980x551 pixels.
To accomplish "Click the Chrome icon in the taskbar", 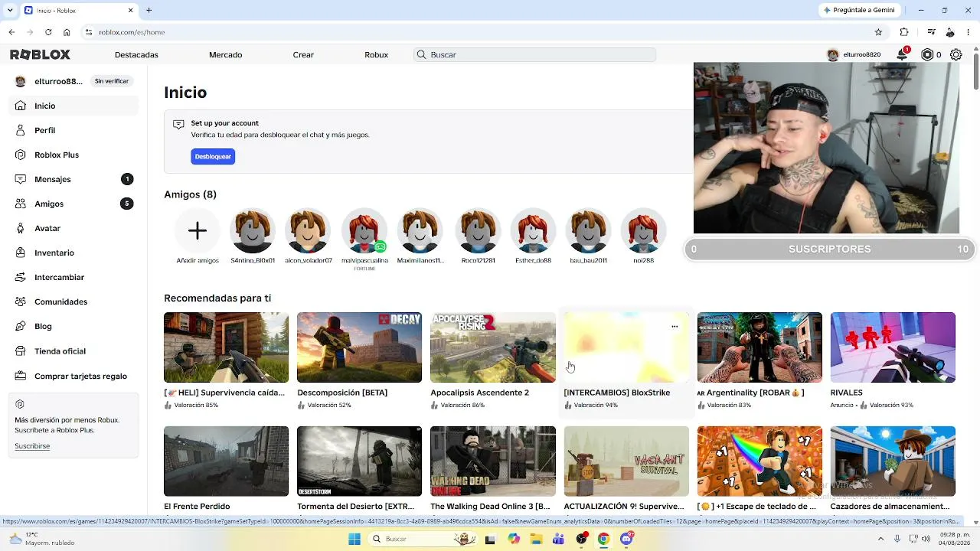I will pos(603,539).
